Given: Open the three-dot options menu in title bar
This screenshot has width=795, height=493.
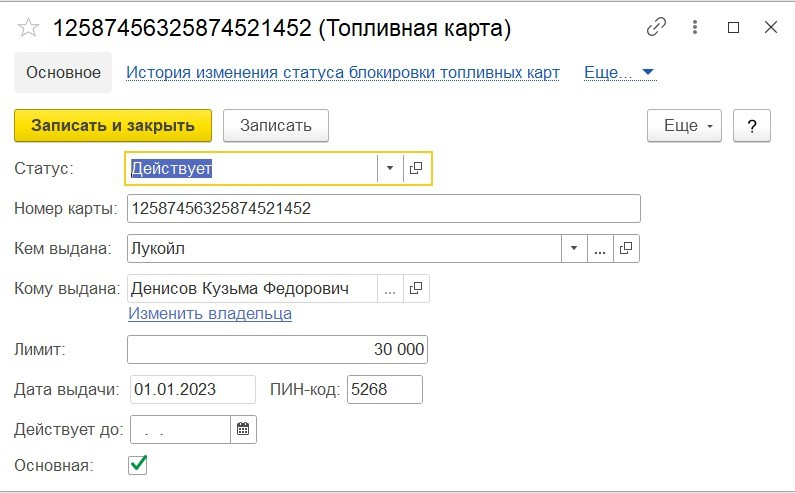Looking at the screenshot, I should click(x=695, y=27).
